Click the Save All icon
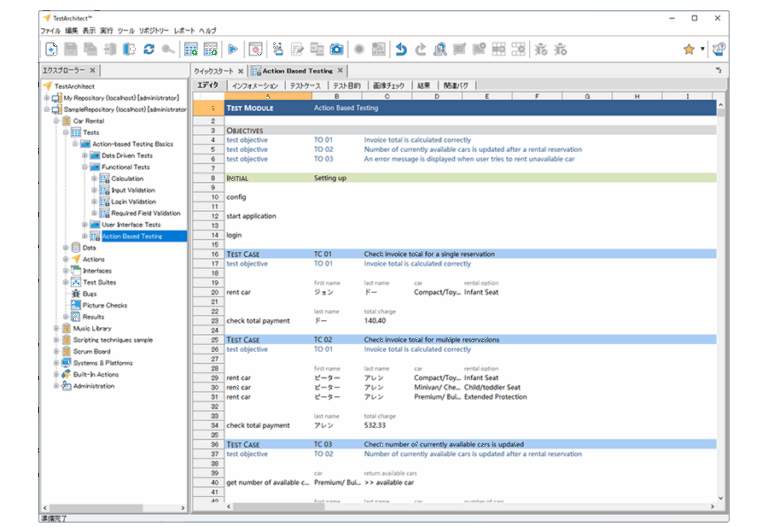Viewport: 768px width, 532px height. click(90, 49)
